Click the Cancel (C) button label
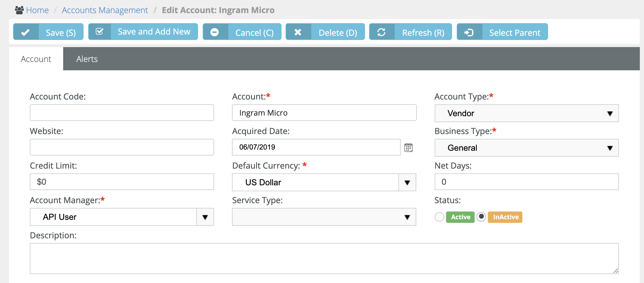 point(254,32)
